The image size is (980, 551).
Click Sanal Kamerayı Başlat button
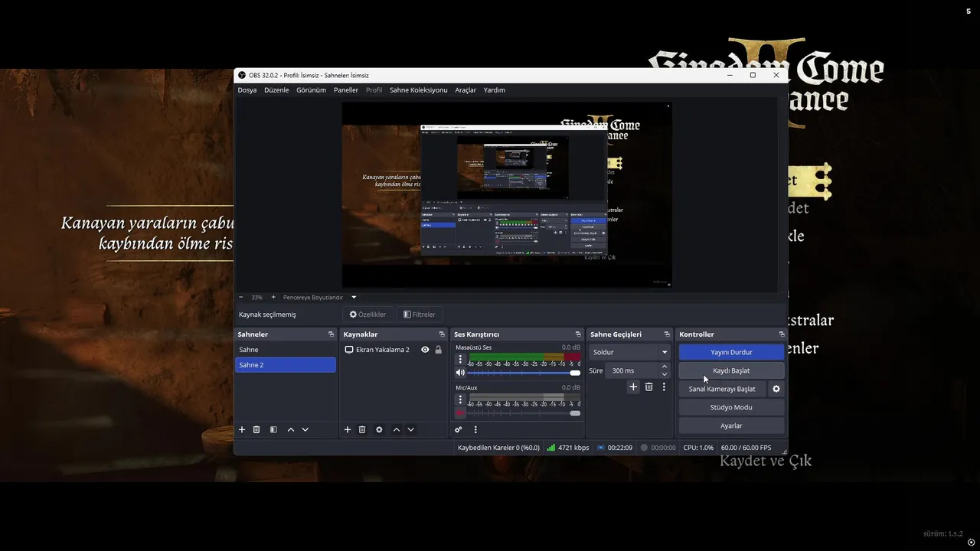(722, 389)
